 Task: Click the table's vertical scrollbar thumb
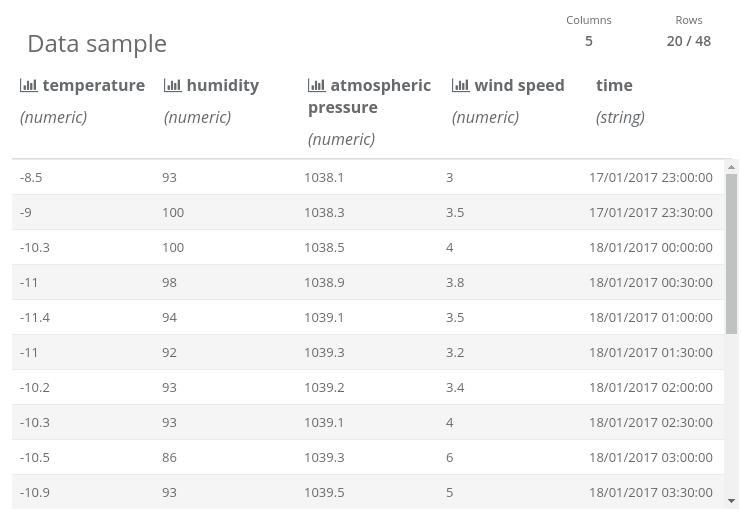click(x=732, y=250)
